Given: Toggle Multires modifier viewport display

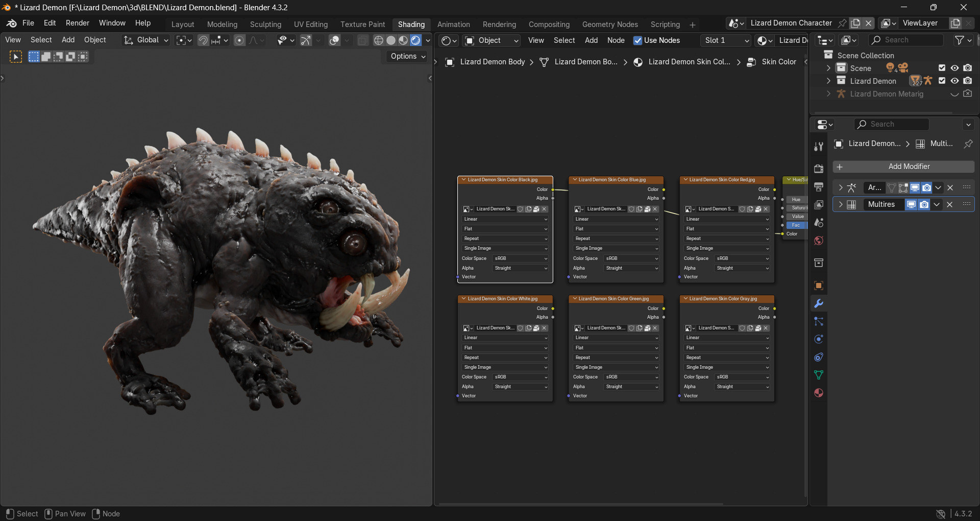Looking at the screenshot, I should click(911, 204).
